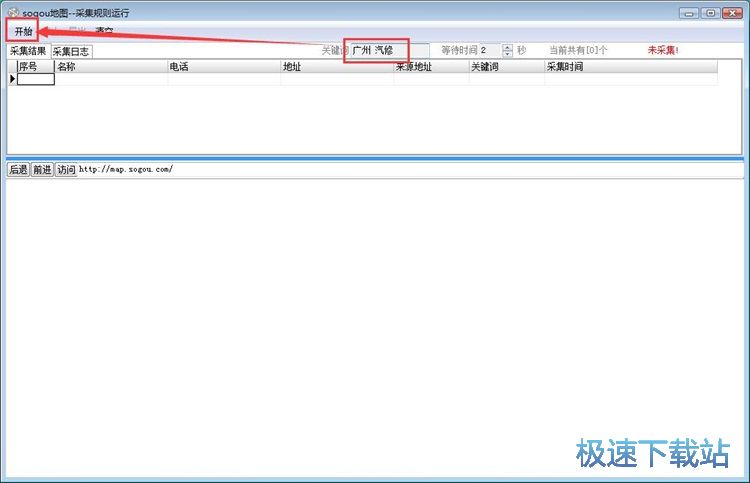Click the 当前共有[0]个 count label
The image size is (750, 483).
[x=578, y=50]
